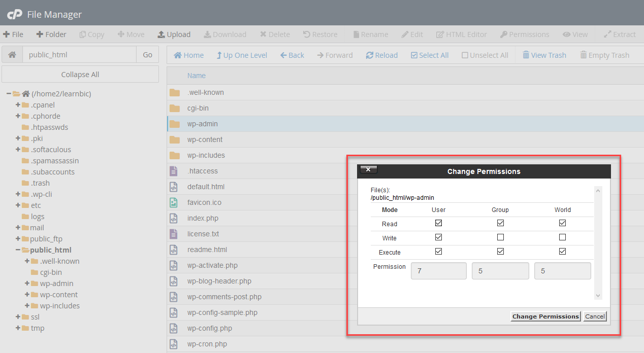Select .trash in the folder tree
Image resolution: width=644 pixels, height=353 pixels.
point(40,183)
